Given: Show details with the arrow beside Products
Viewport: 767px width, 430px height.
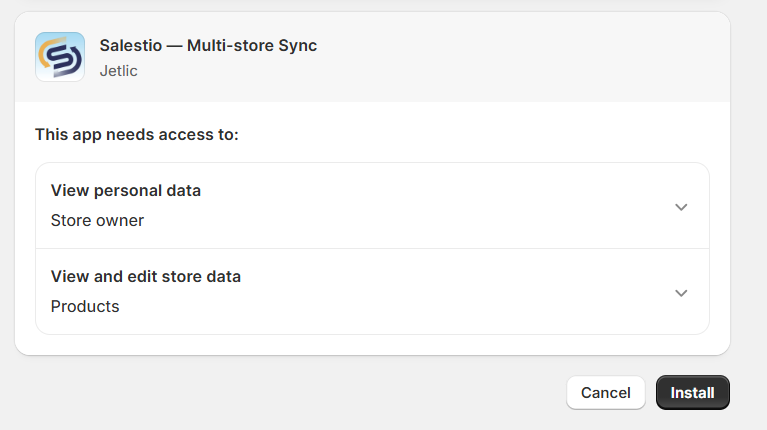Looking at the screenshot, I should click(681, 293).
